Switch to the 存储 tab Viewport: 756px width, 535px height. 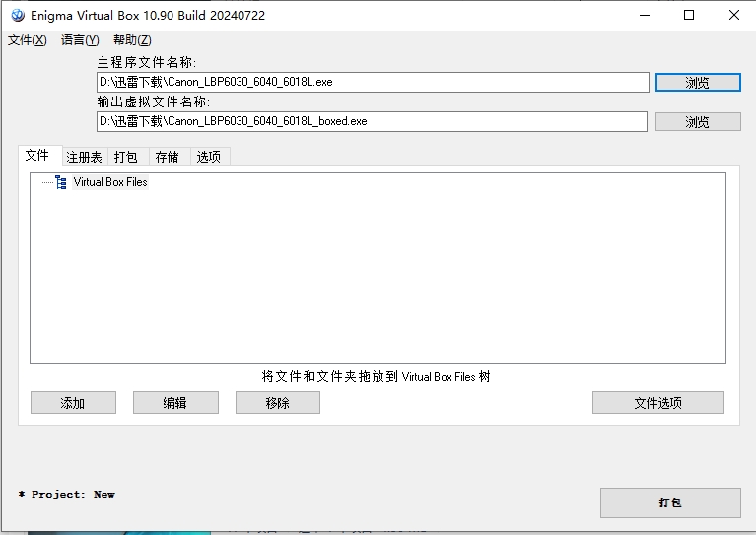tap(168, 157)
